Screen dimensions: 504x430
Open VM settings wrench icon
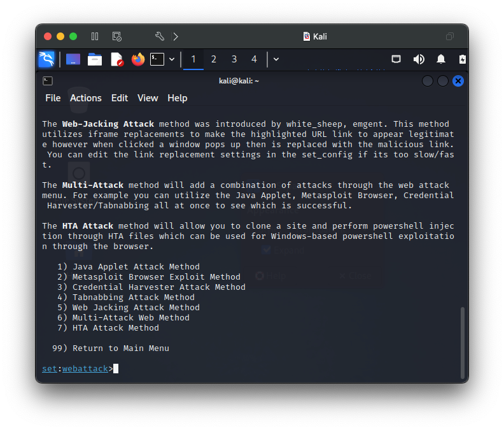[160, 36]
